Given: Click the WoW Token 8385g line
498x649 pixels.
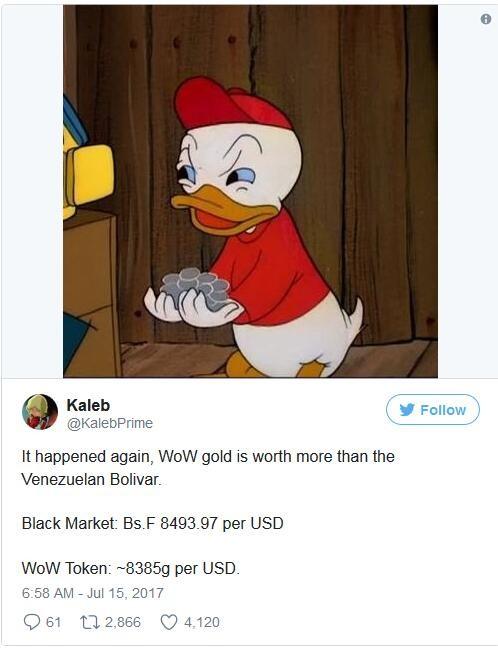Looking at the screenshot, I should (130, 568).
